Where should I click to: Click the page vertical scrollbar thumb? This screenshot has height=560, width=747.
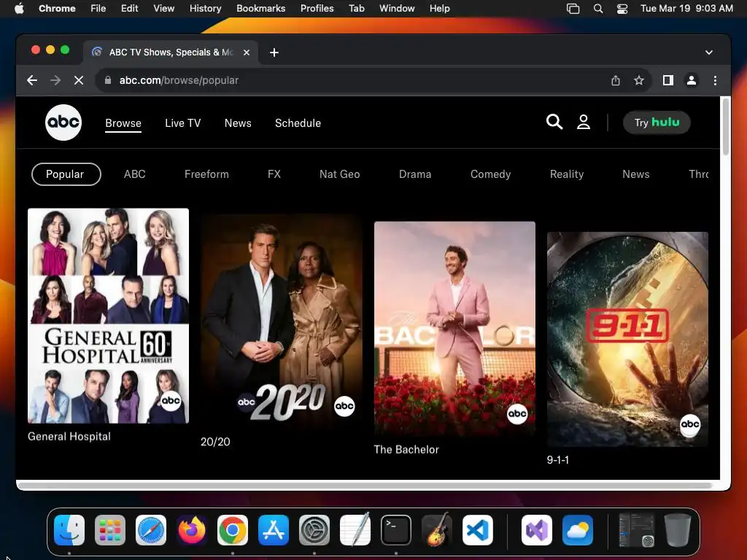[726, 127]
